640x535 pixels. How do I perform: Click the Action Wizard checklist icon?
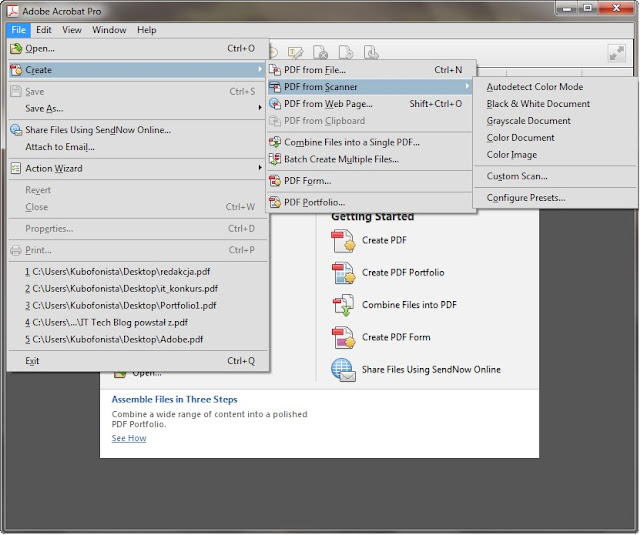16,168
